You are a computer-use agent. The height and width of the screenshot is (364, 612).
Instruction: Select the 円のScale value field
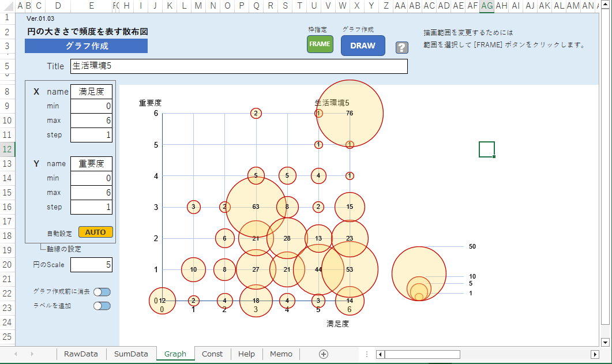91,265
